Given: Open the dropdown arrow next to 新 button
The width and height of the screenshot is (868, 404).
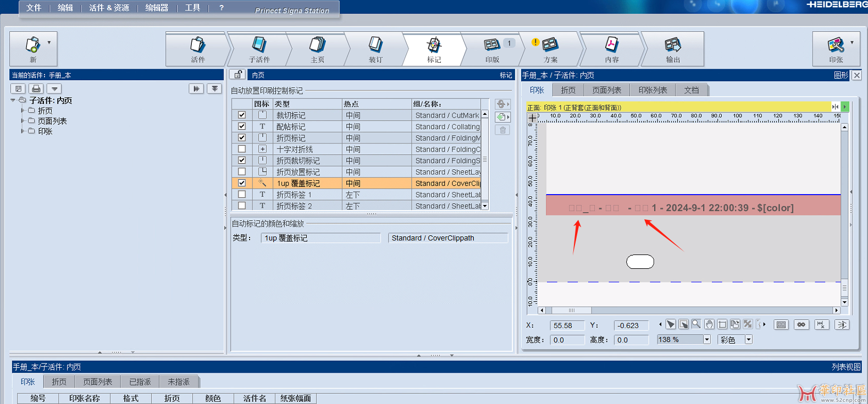Looking at the screenshot, I should [49, 42].
